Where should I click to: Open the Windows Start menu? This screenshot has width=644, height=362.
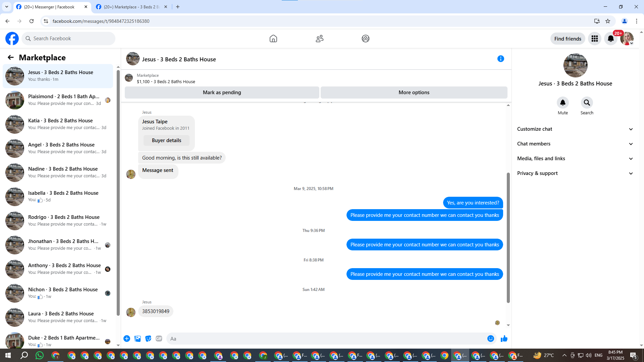(8, 355)
